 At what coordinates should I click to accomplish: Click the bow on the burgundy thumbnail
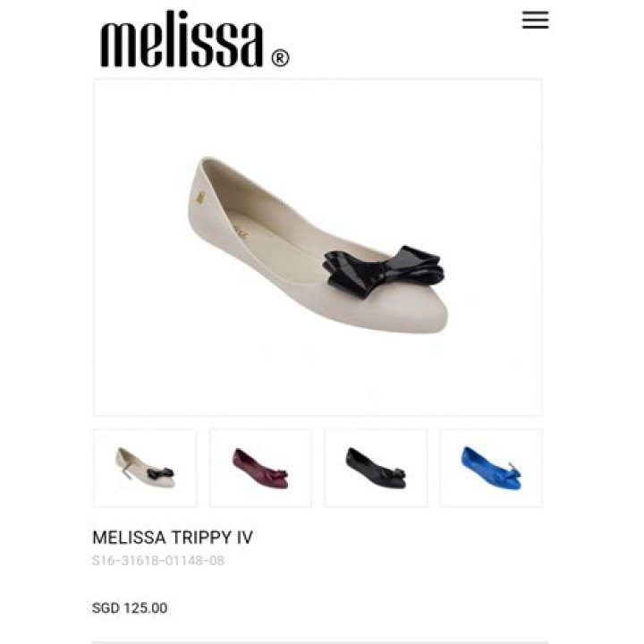point(276,474)
